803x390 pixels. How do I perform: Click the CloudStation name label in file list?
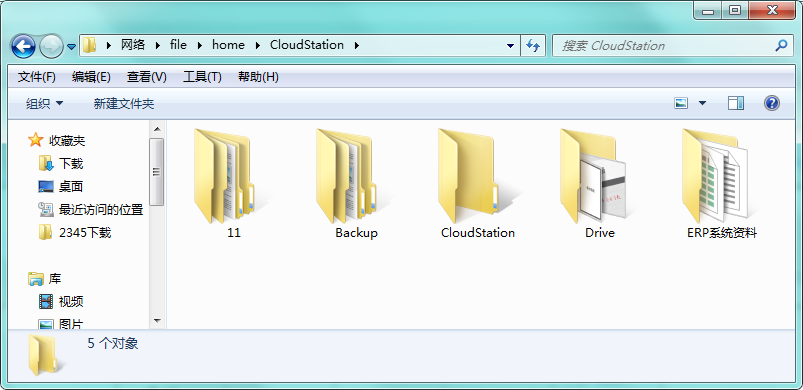coord(478,233)
